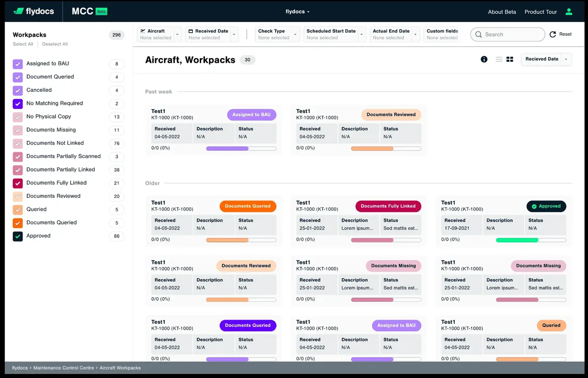Viewport: 588px width, 378px height.
Task: Click into the Search field
Action: [x=508, y=34]
